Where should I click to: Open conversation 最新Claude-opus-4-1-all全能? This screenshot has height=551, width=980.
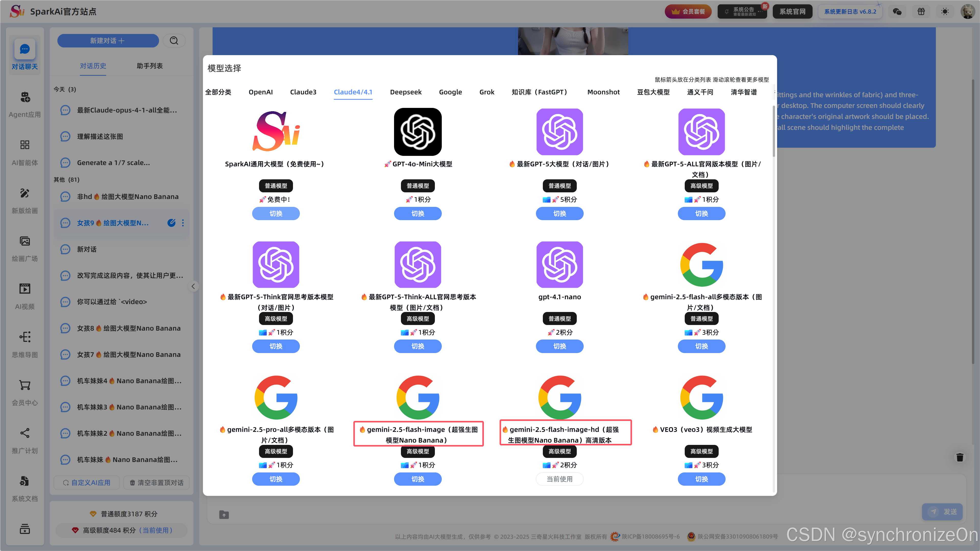(x=122, y=110)
